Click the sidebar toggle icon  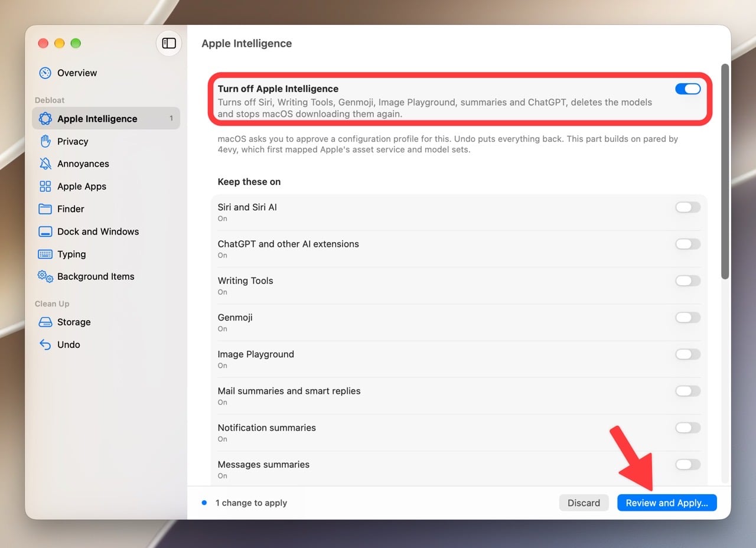click(x=169, y=43)
